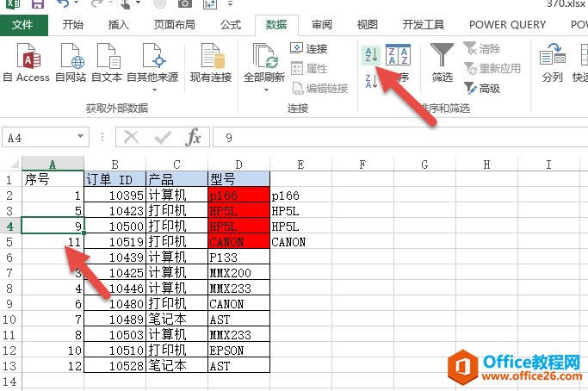Click the formula bar confirm check icon

pyautogui.click(x=163, y=137)
